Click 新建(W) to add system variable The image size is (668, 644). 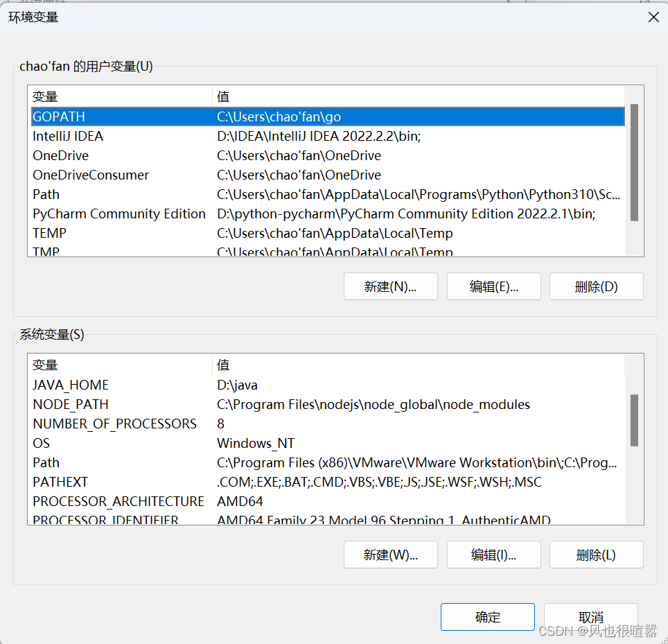(390, 555)
